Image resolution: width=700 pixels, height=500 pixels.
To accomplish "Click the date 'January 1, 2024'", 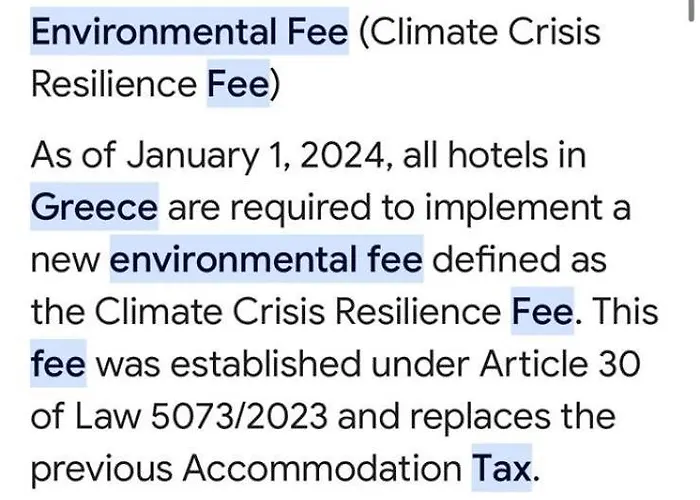I will point(255,155).
